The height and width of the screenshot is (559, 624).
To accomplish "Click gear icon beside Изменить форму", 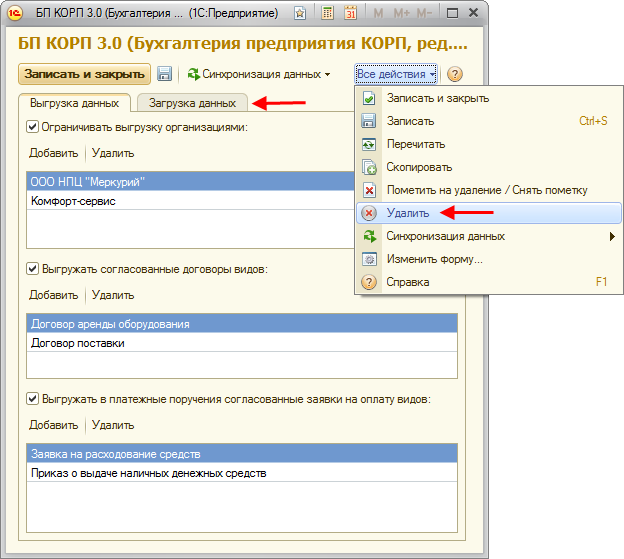I will coord(369,259).
